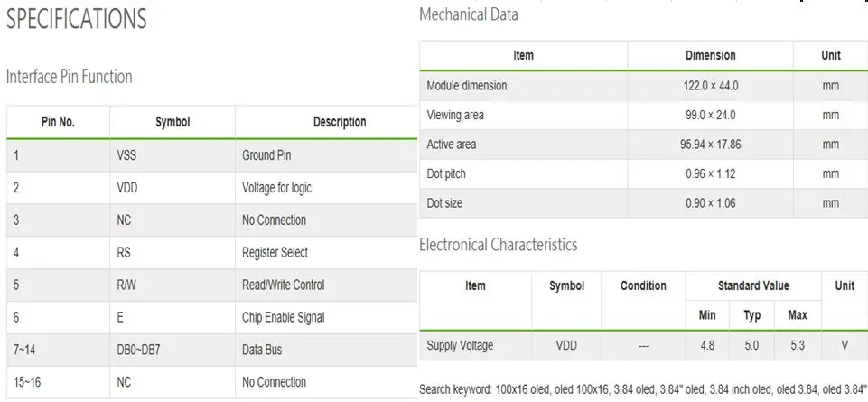Image resolution: width=868 pixels, height=402 pixels.
Task: Select the Read/Write Control cell
Action: point(284,285)
